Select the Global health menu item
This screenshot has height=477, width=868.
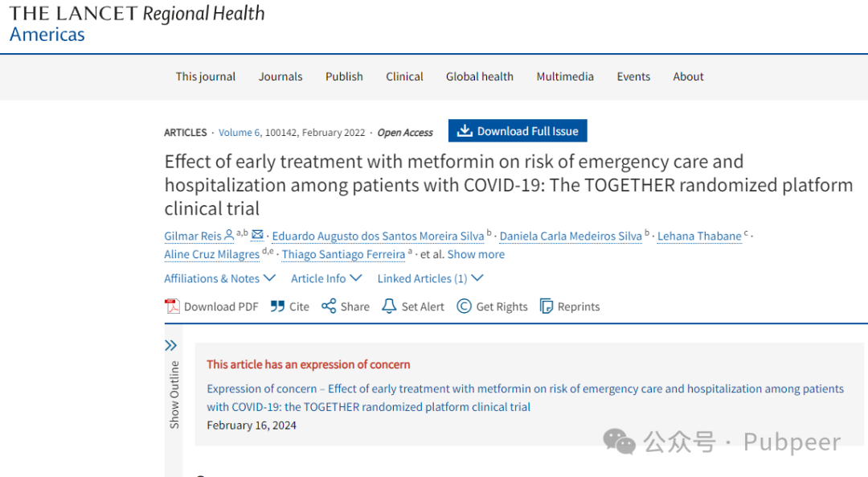click(x=480, y=76)
